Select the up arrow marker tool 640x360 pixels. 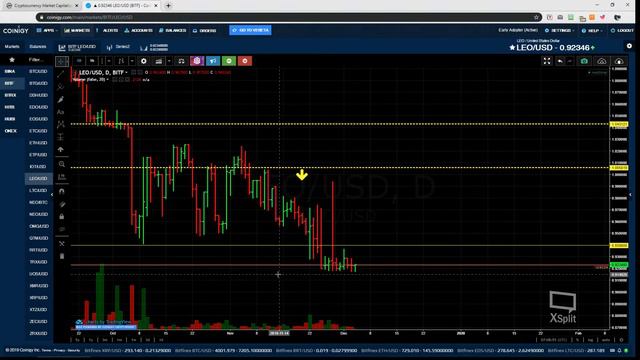coord(61,149)
